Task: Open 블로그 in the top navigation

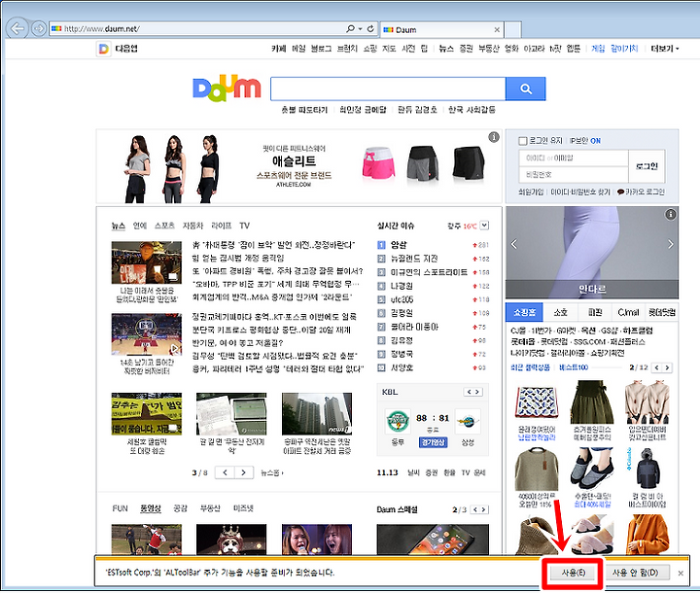Action: click(x=321, y=49)
